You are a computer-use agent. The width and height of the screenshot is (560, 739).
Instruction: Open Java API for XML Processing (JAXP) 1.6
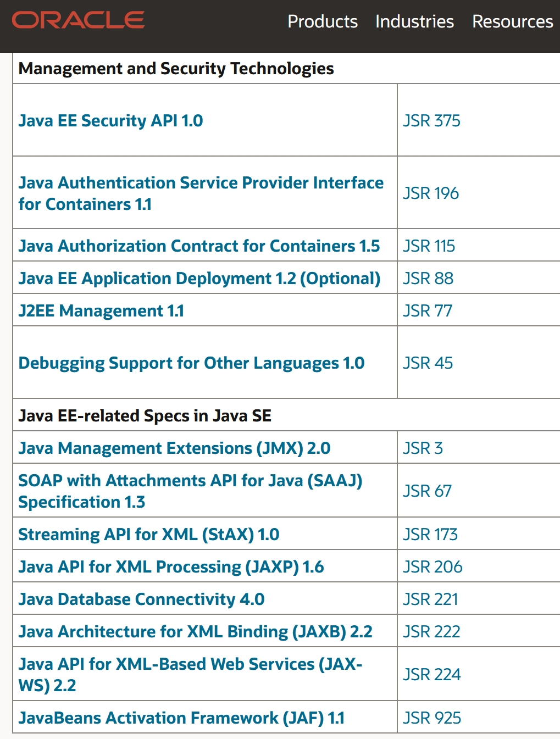171,566
